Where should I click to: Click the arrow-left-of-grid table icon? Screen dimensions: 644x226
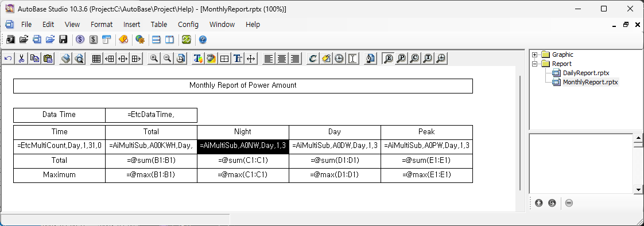(x=110, y=59)
